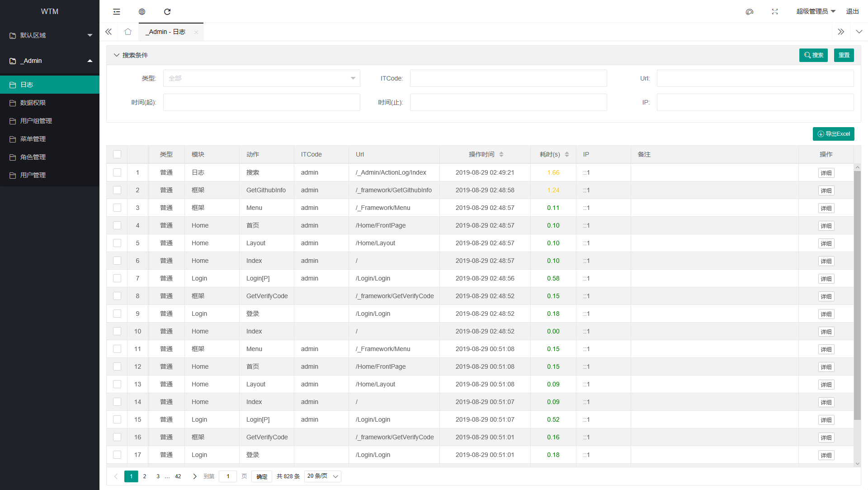The height and width of the screenshot is (490, 868).
Task: Check the select-all header checkbox
Action: [117, 154]
